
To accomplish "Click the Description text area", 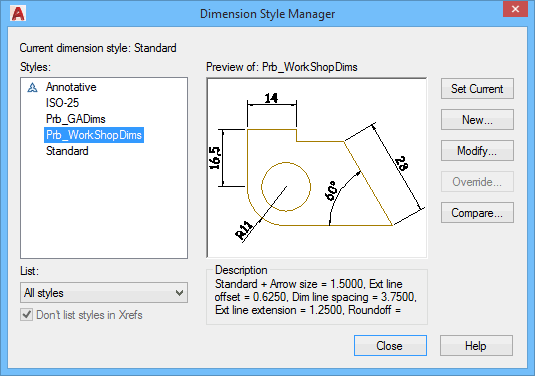I will 316,297.
